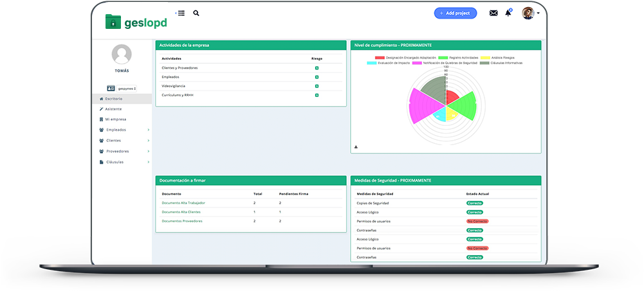Click the building icon next to Mi empresa
Screen dimensions: 644x291
coord(102,119)
